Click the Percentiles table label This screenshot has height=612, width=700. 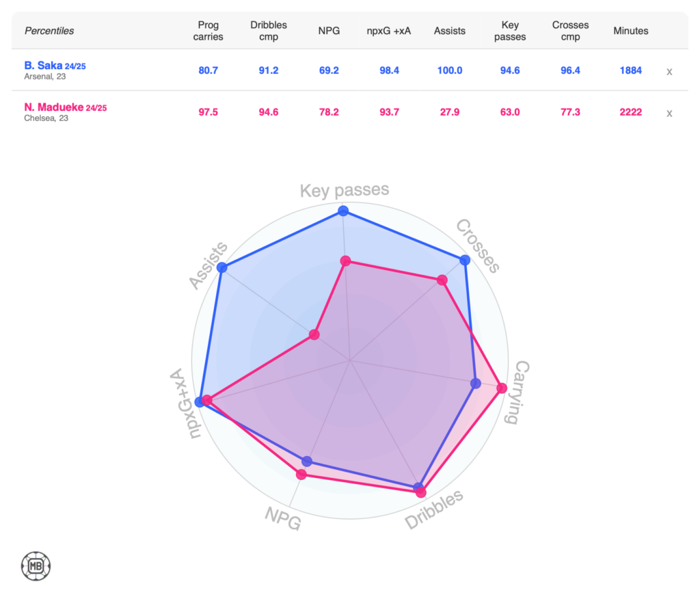point(49,31)
